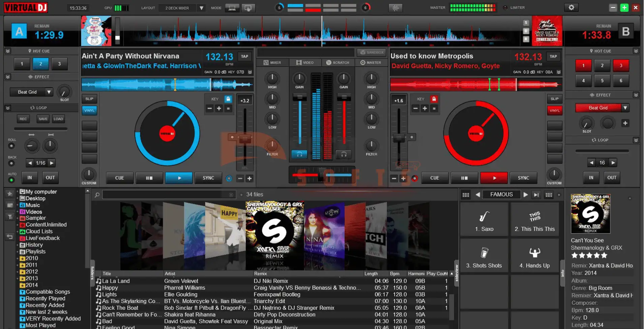Click deck A headphone cue icon
The height and width of the screenshot is (329, 644).
click(x=299, y=154)
